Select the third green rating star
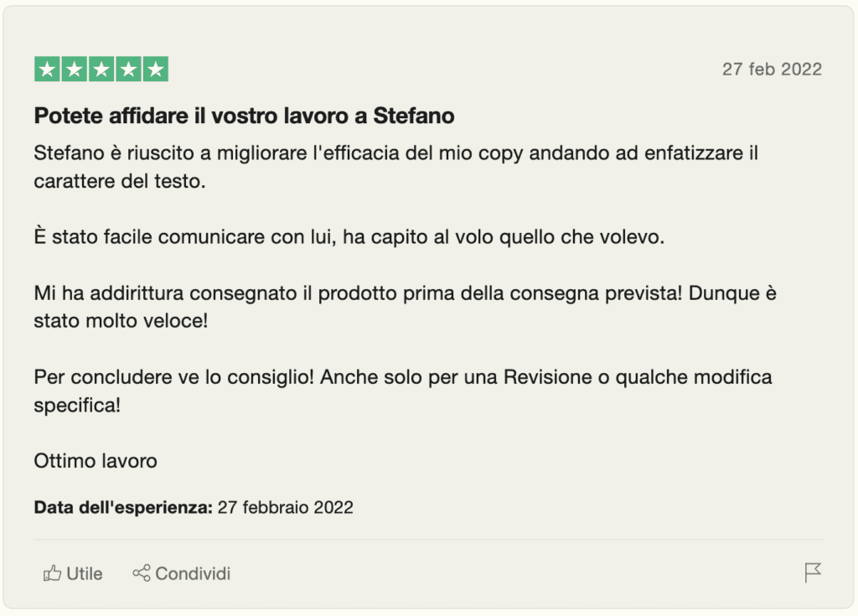The width and height of the screenshot is (858, 616). [x=101, y=69]
